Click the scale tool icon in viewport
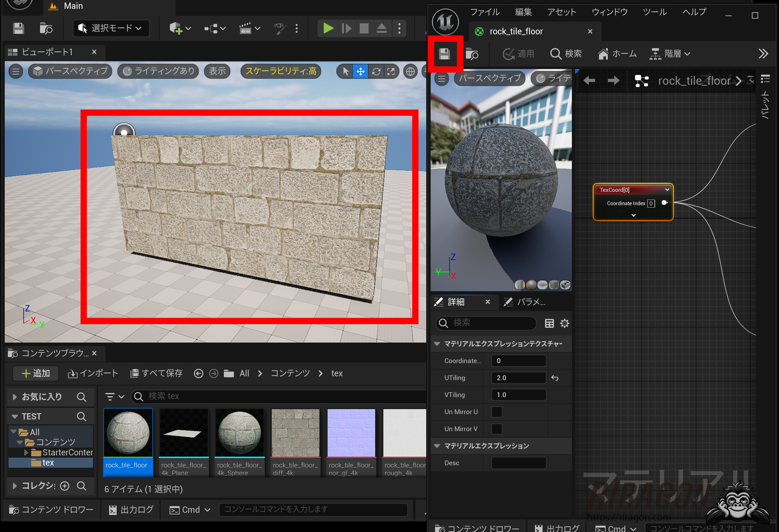The height and width of the screenshot is (532, 779). [x=391, y=71]
